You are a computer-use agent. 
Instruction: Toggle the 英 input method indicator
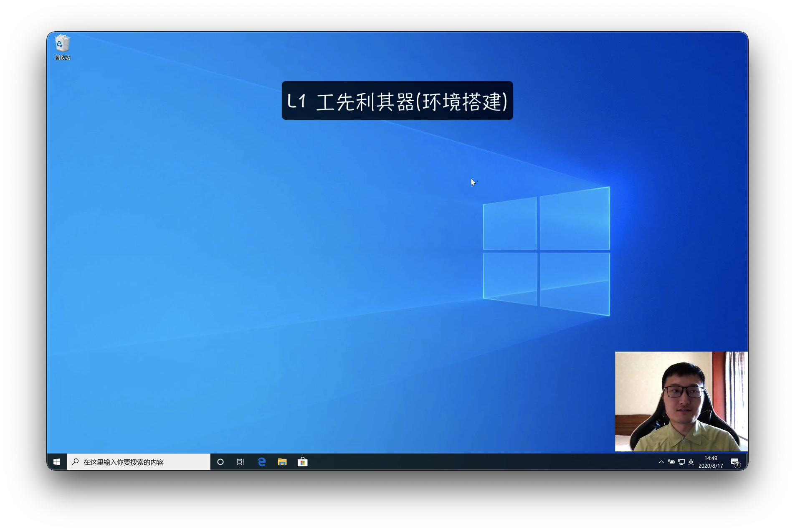tap(691, 462)
